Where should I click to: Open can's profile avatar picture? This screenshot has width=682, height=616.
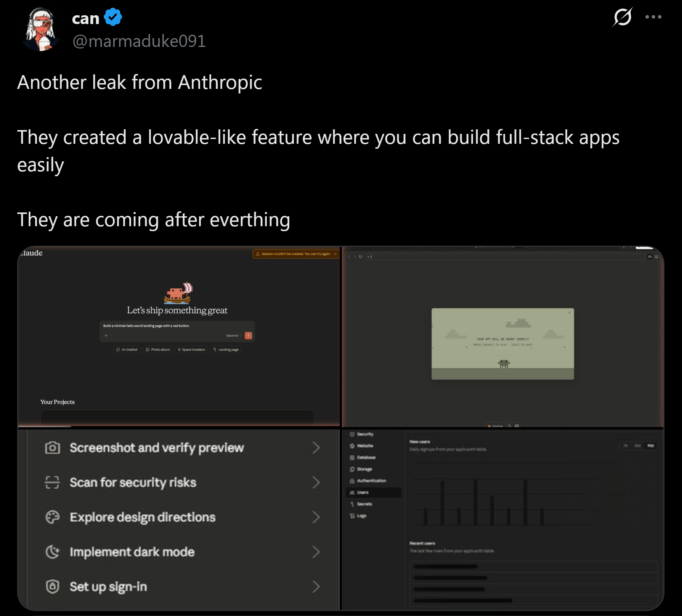click(42, 29)
